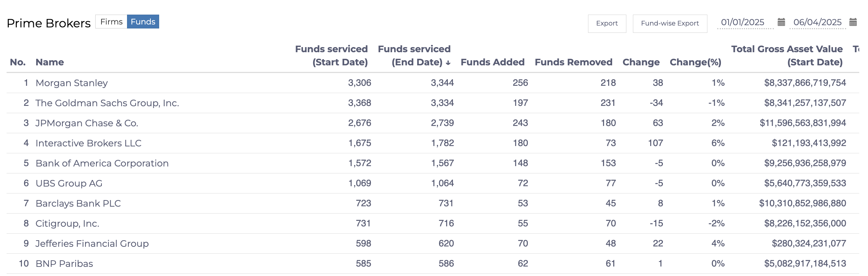
Task: Switch to the Firms view
Action: click(111, 22)
